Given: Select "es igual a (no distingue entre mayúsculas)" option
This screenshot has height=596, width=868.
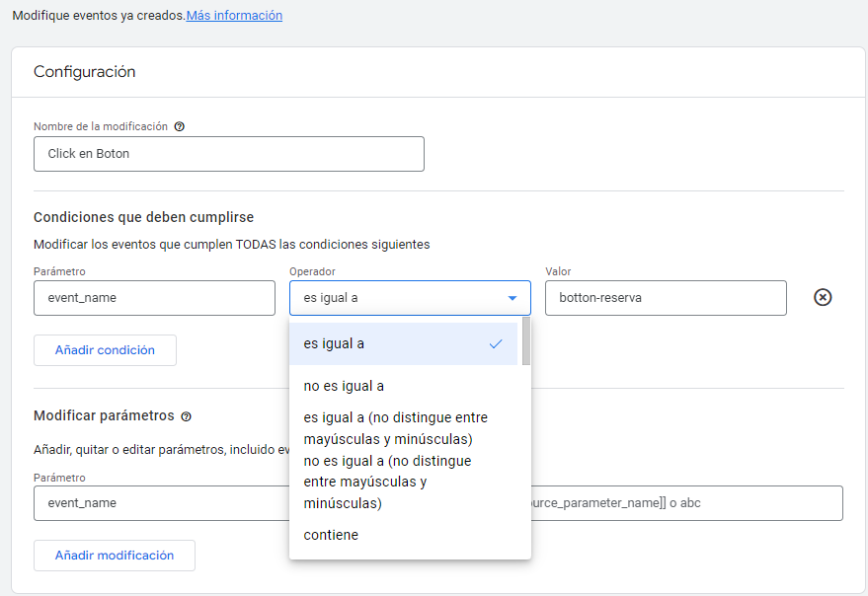Looking at the screenshot, I should [395, 428].
